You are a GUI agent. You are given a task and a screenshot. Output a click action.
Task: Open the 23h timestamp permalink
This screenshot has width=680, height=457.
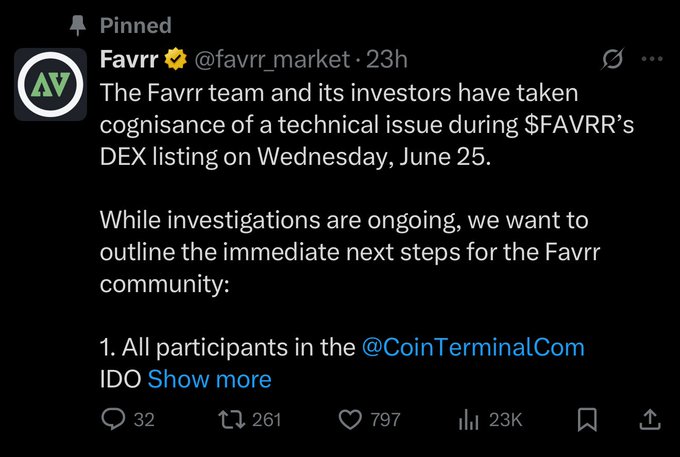(387, 59)
